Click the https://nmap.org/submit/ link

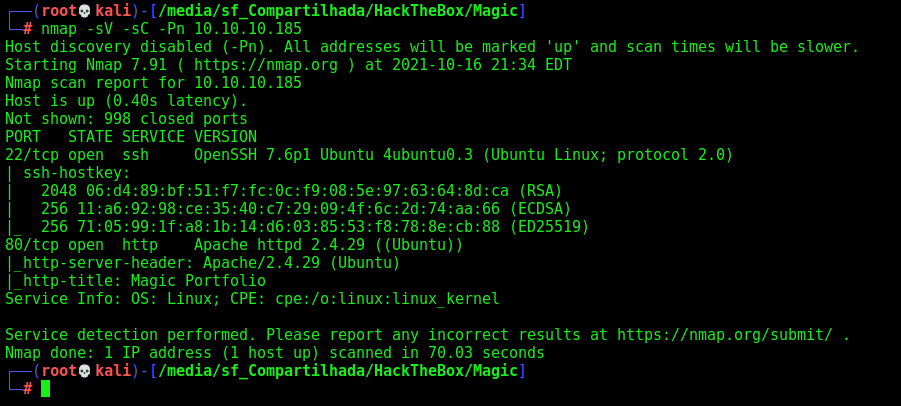(x=725, y=335)
